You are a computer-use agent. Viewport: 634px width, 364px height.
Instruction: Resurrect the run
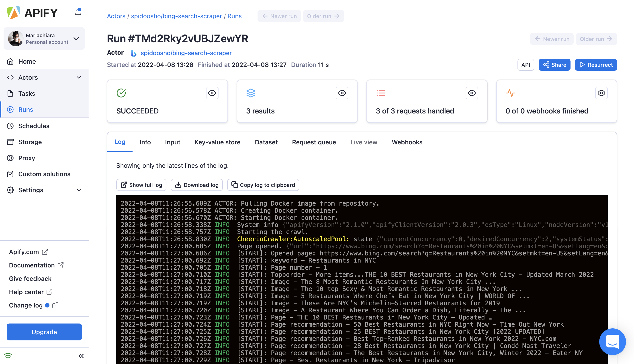pos(596,65)
